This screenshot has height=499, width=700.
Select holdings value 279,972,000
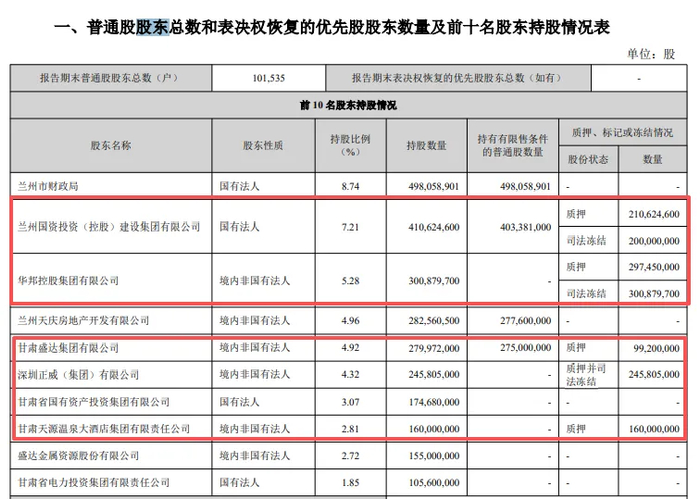coord(433,348)
